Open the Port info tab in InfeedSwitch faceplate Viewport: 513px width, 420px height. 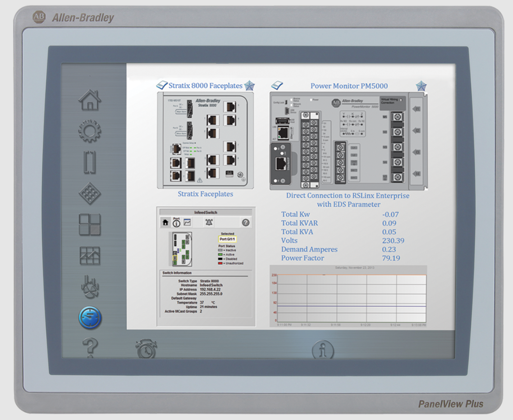pos(176,222)
